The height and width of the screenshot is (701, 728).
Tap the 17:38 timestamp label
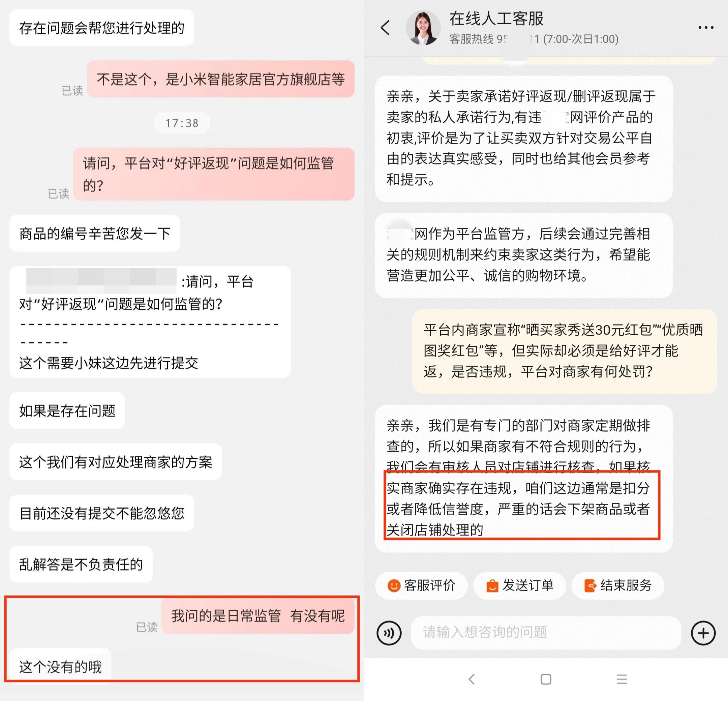(182, 123)
